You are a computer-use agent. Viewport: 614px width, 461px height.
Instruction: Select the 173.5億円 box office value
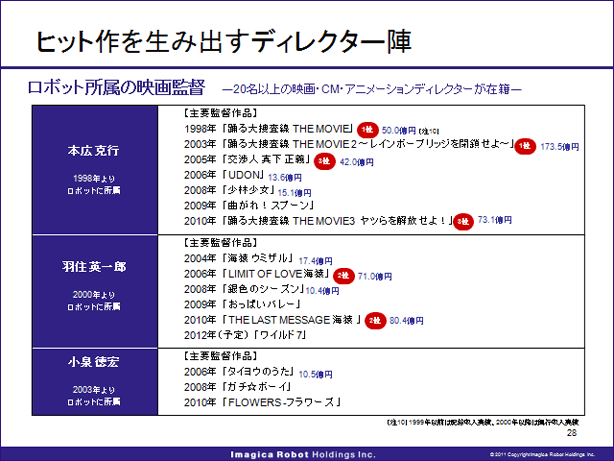(560, 147)
